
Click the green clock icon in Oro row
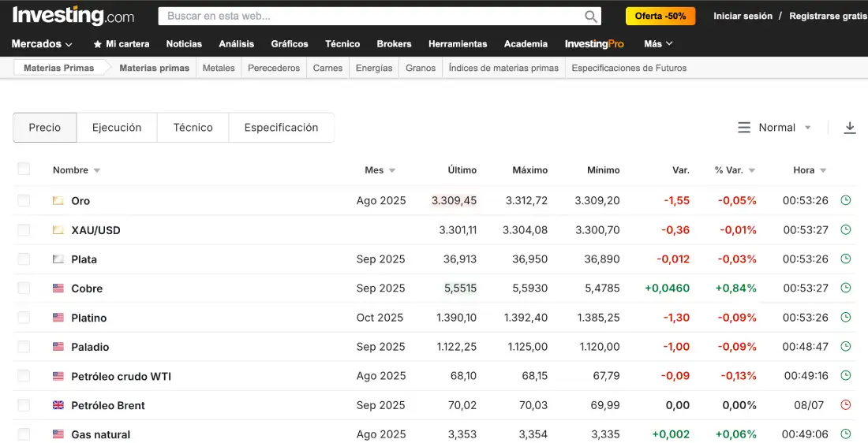click(846, 200)
